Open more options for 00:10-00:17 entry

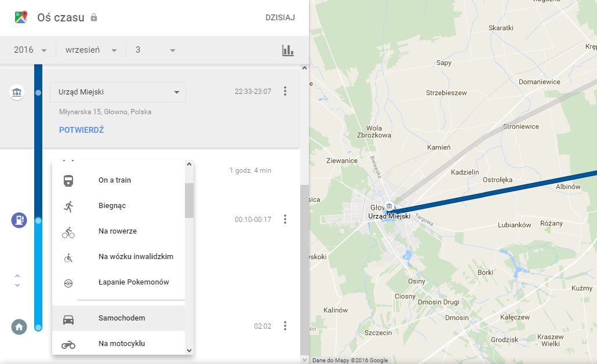[285, 219]
